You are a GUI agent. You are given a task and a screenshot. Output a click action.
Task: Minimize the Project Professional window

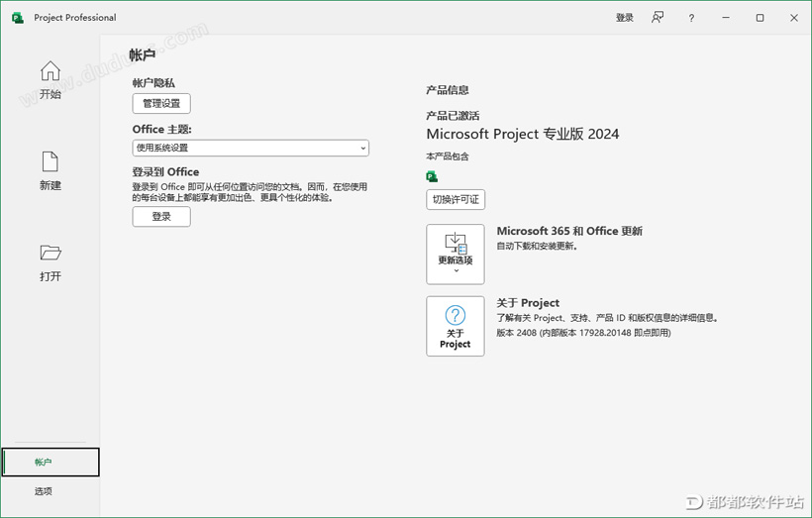726,18
